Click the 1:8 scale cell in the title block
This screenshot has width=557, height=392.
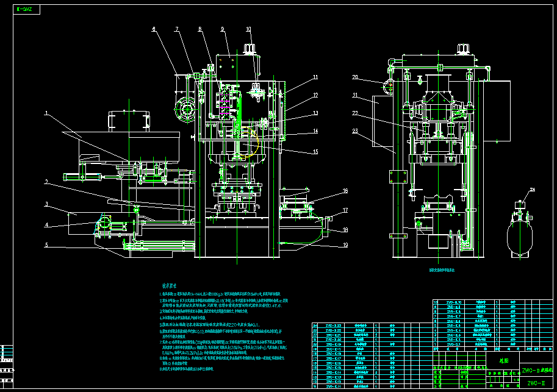[x=516, y=380]
